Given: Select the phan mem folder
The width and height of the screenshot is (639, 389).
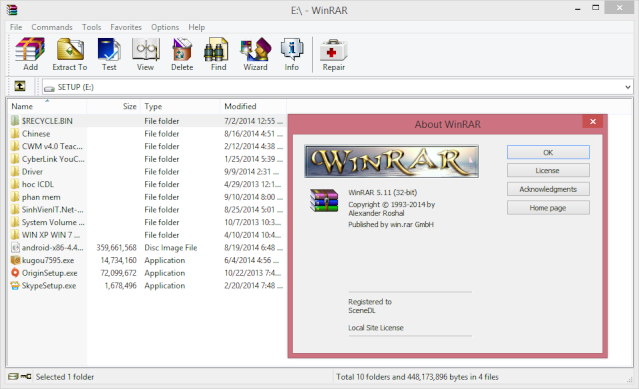Looking at the screenshot, I should (41, 197).
